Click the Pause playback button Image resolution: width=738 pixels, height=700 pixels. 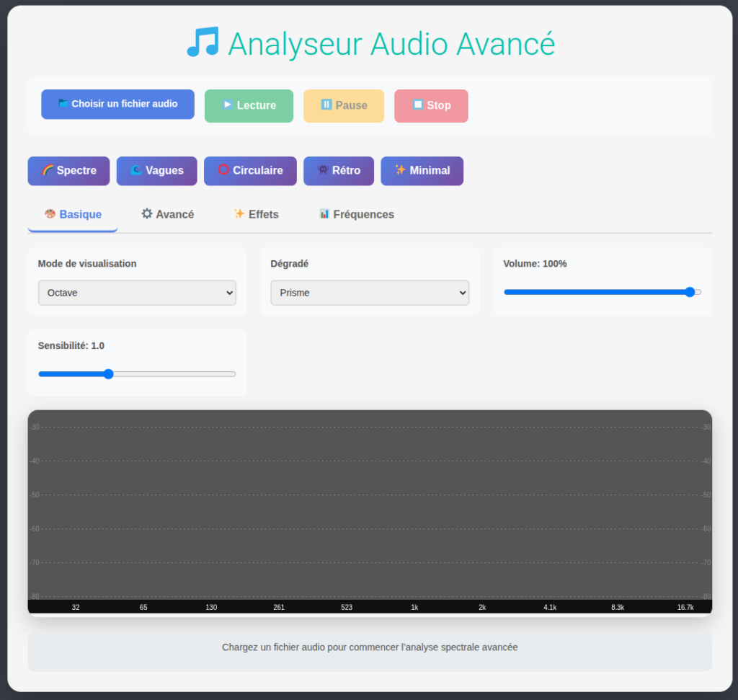coord(344,105)
